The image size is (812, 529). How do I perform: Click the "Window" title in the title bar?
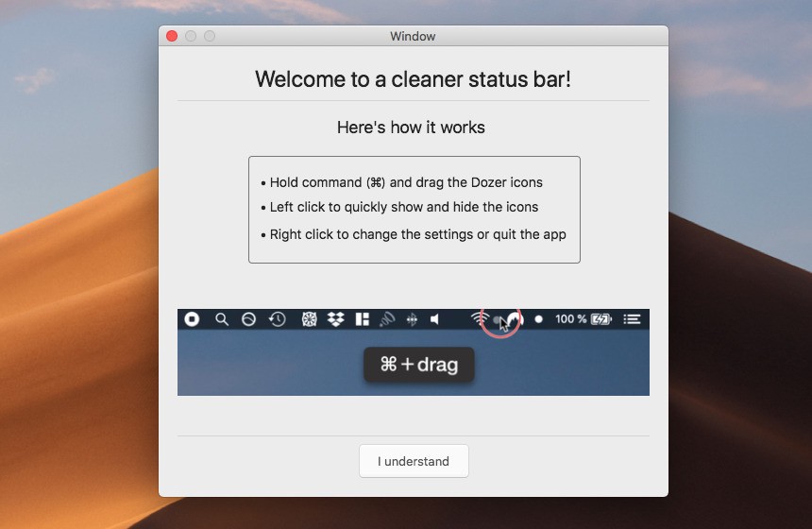click(x=413, y=36)
